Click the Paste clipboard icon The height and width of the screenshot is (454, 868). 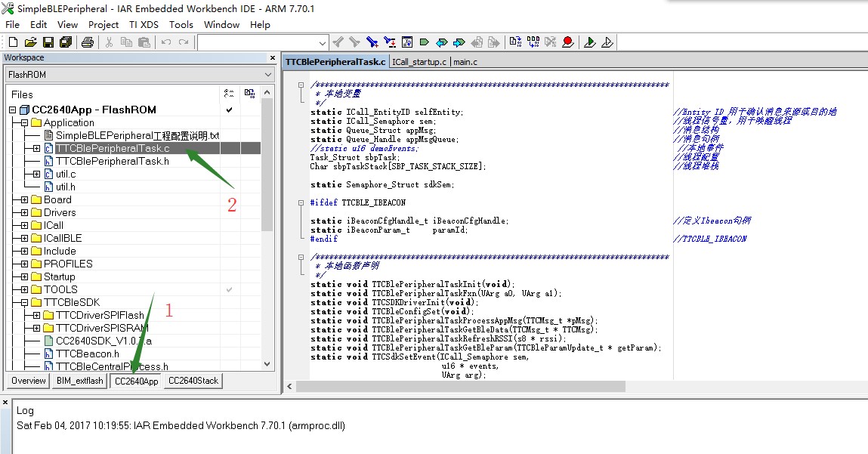tap(144, 42)
